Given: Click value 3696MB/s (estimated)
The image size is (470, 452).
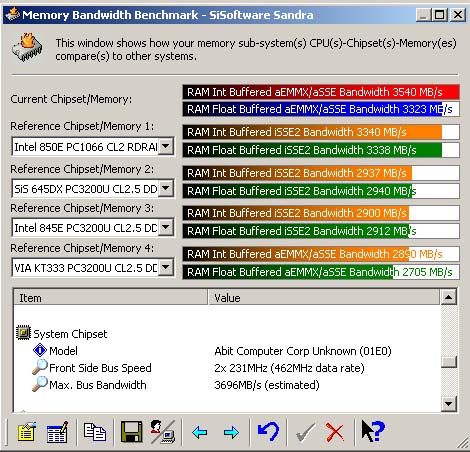Looking at the screenshot, I should [267, 385].
